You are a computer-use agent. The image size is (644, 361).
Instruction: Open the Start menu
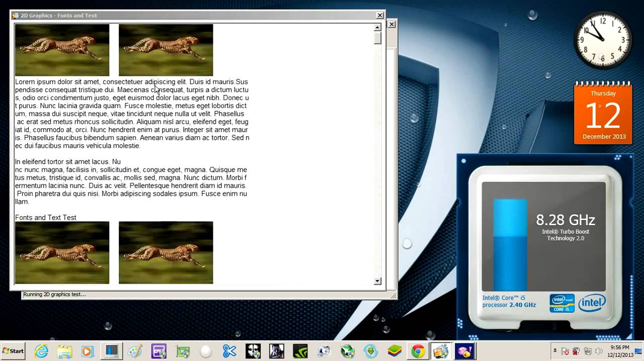pos(13,351)
